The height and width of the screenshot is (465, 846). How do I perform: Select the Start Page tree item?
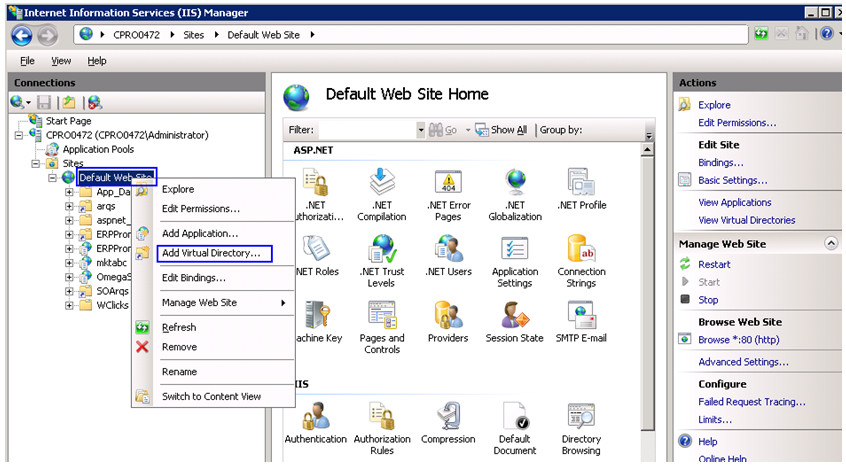coord(68,121)
